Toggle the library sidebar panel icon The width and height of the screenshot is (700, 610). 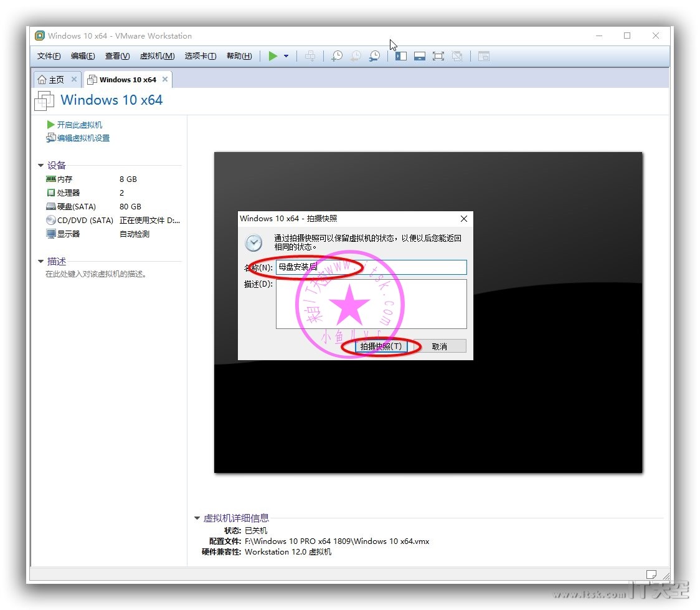click(x=401, y=56)
